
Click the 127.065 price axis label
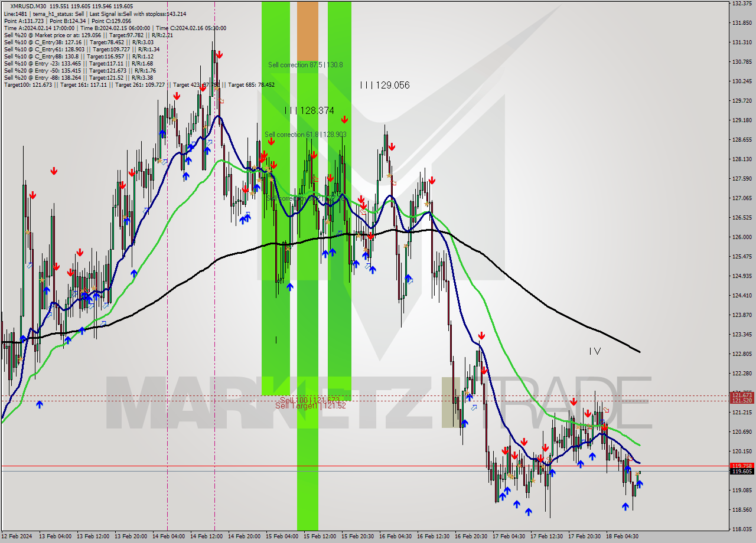coord(742,198)
